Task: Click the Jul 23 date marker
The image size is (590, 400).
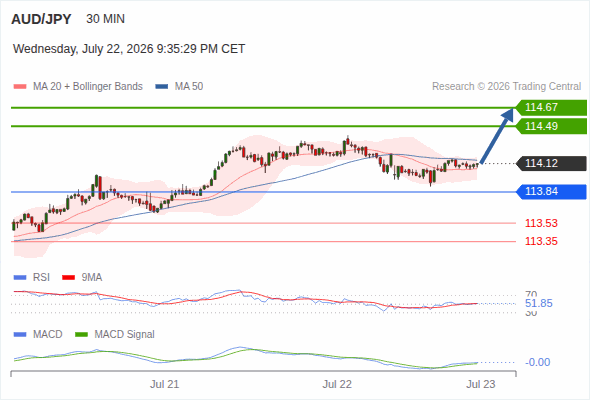Action: 481,384
